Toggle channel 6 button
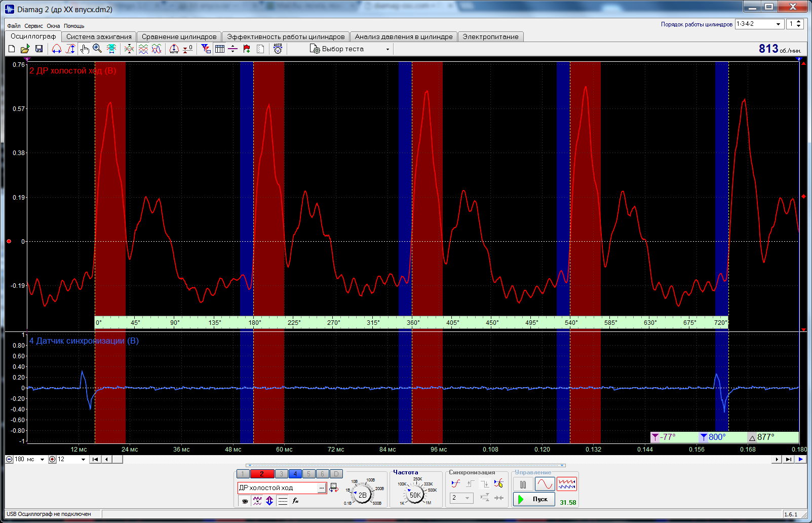The image size is (812, 523). pyautogui.click(x=322, y=474)
